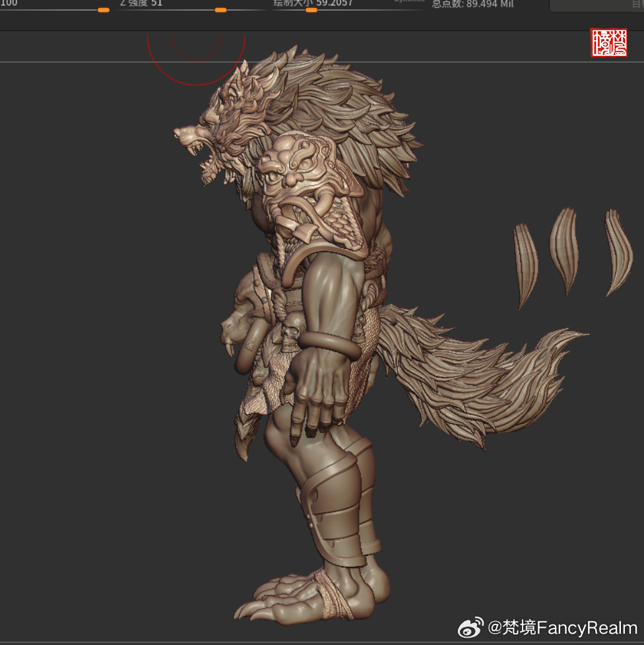Click the bracelet ring on the wrist
Viewport: 644px width, 645px height.
pyautogui.click(x=329, y=343)
